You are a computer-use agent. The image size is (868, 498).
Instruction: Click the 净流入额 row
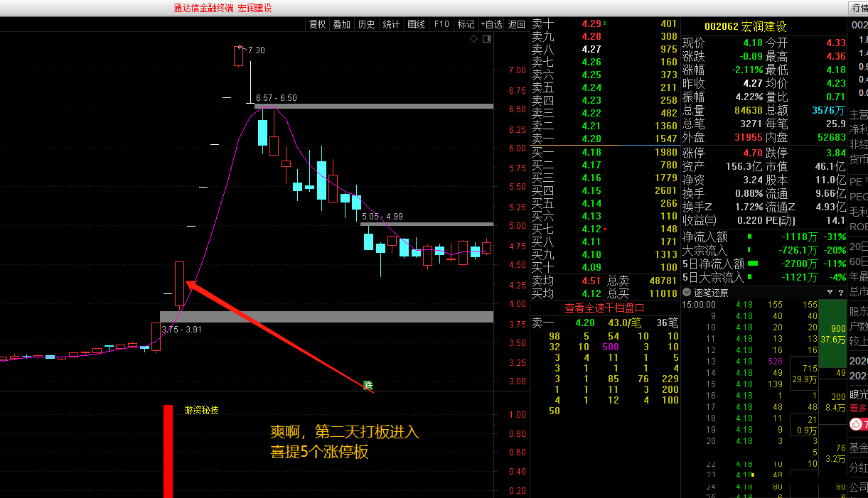tap(764, 237)
